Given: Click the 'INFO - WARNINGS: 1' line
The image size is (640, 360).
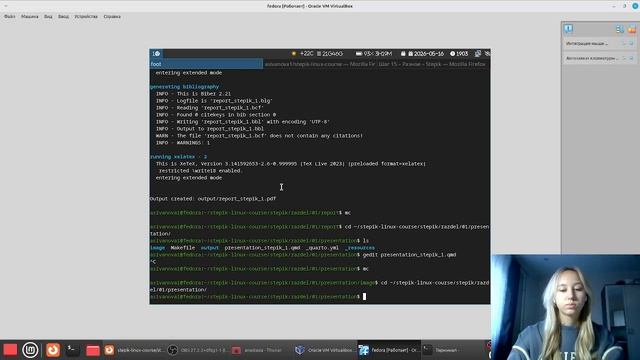Looking at the screenshot, I should tap(182, 143).
